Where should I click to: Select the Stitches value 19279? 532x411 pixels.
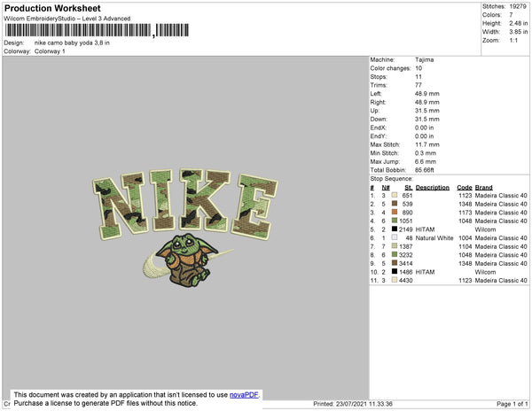[x=518, y=6]
